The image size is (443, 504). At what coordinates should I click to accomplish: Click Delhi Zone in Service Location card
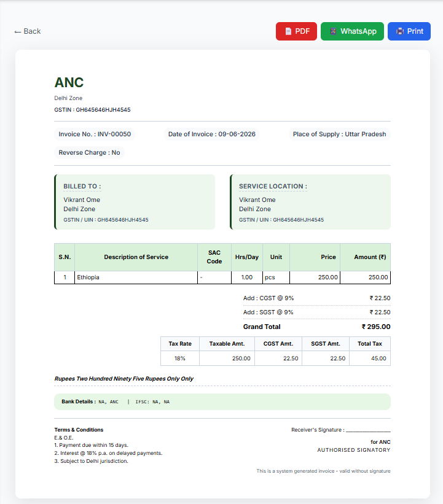tap(255, 209)
